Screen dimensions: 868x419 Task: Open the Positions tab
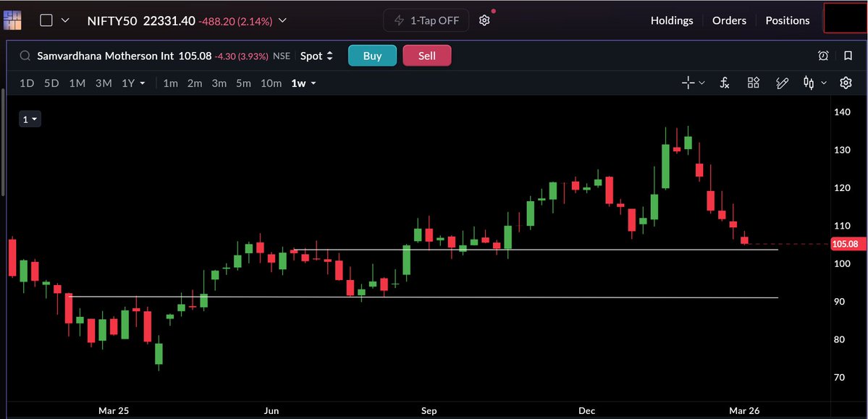point(787,20)
